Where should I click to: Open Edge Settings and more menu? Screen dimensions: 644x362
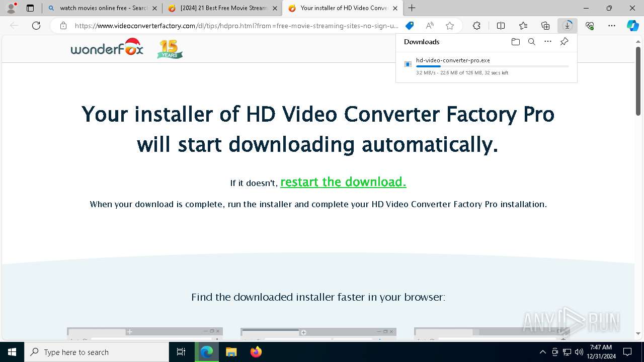coord(612,26)
